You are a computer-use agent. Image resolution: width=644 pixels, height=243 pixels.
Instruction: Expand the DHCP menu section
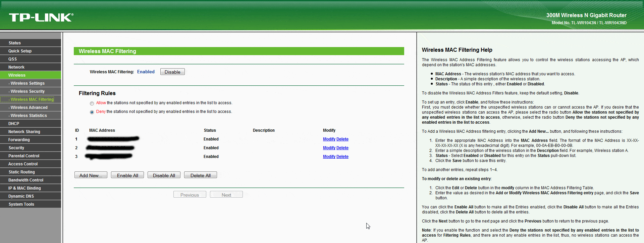point(14,124)
